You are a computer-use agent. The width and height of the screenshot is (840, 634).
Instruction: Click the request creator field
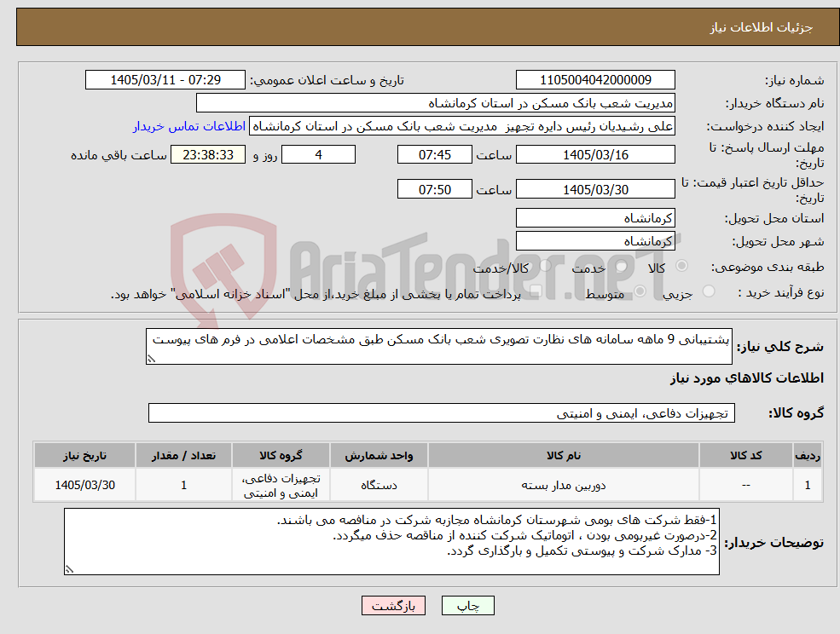coord(461,126)
